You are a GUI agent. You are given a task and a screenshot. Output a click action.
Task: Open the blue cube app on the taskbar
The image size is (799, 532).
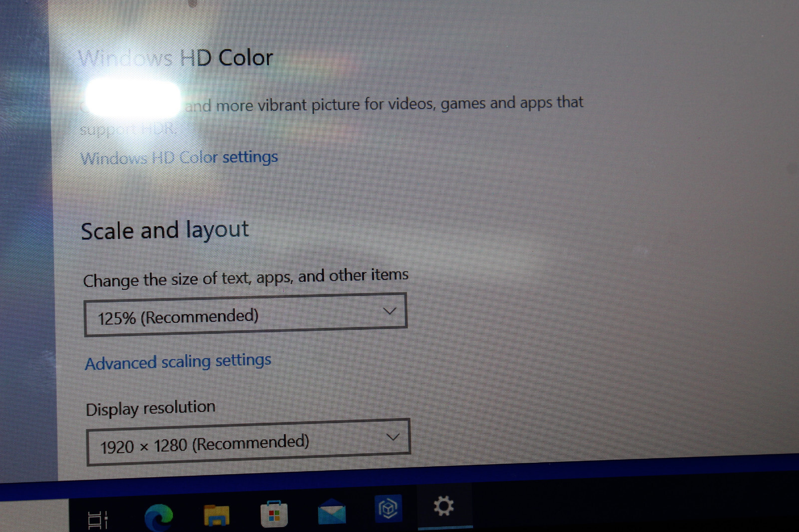388,509
